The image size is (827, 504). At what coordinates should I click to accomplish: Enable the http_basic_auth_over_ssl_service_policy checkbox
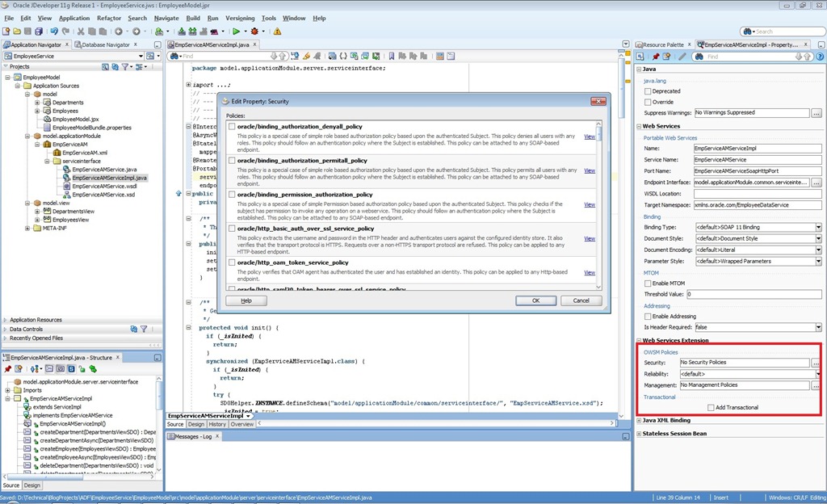pyautogui.click(x=232, y=229)
